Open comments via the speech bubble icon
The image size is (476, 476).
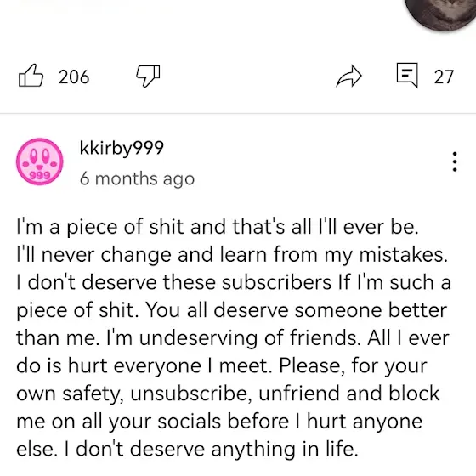pyautogui.click(x=407, y=75)
